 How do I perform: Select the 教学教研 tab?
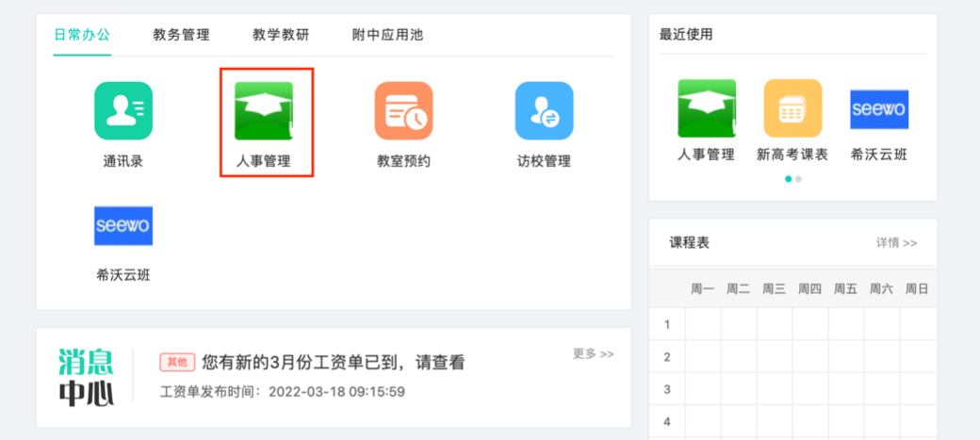(x=281, y=35)
